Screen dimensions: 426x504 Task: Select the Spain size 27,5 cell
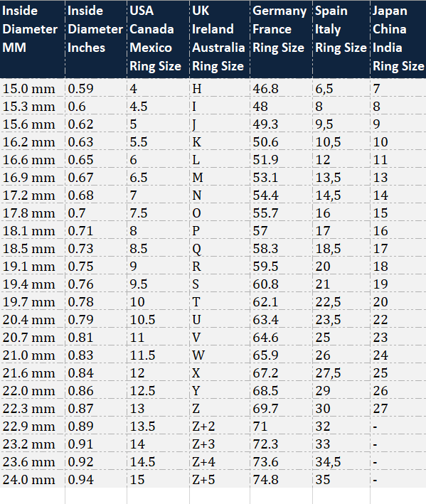pos(341,372)
